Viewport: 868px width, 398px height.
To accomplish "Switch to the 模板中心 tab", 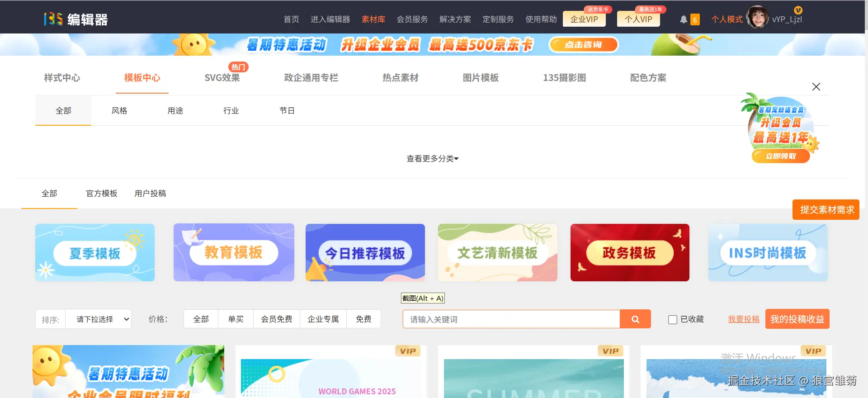I will (142, 78).
